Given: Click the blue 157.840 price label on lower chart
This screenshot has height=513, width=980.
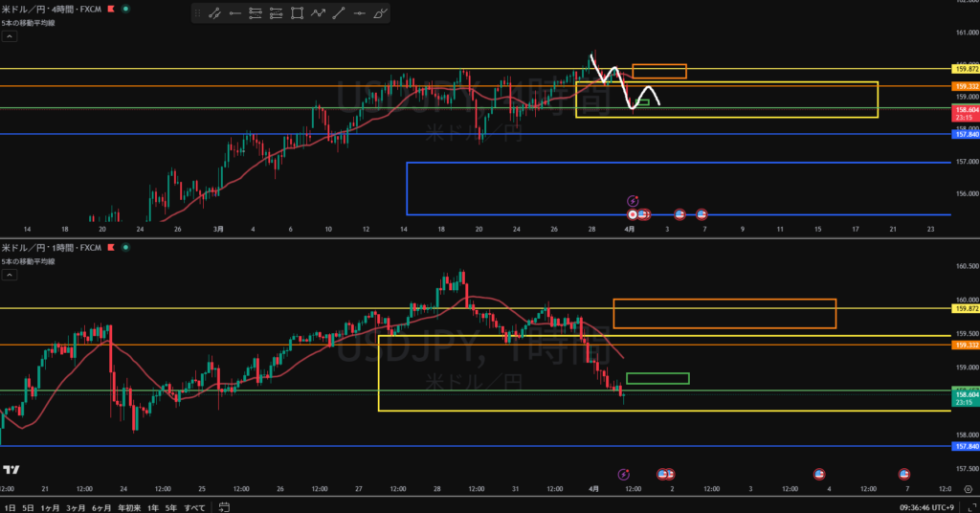Looking at the screenshot, I should coord(965,446).
